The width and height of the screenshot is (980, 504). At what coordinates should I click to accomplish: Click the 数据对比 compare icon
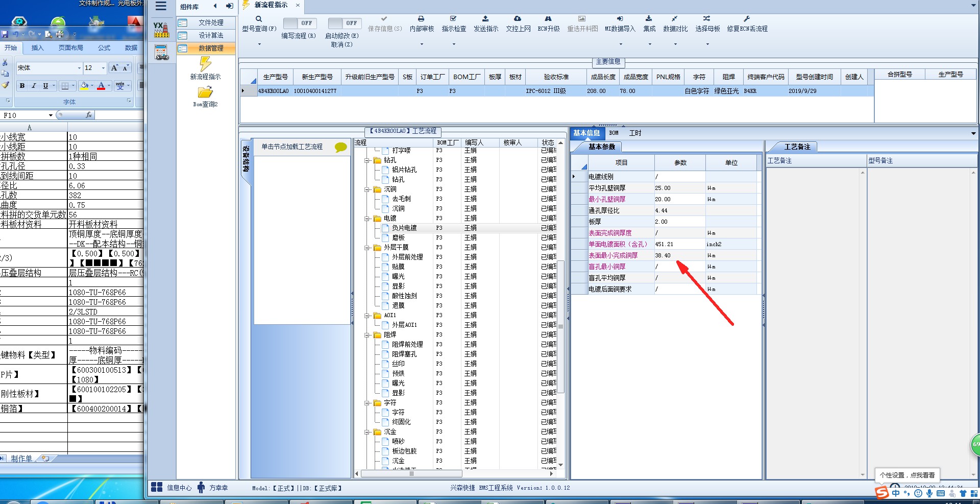675,19
